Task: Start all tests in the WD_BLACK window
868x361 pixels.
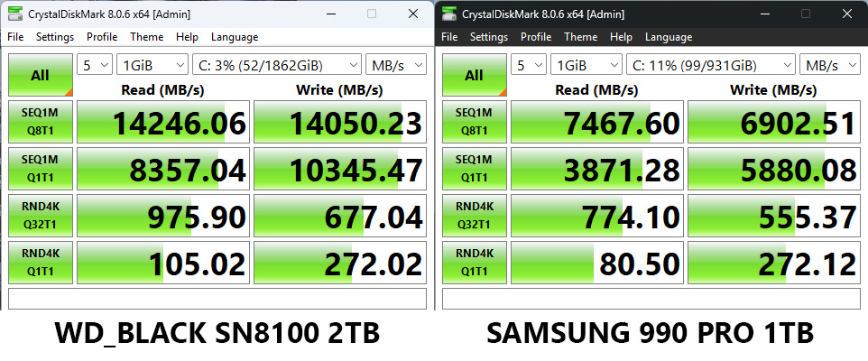Action: pyautogui.click(x=41, y=75)
